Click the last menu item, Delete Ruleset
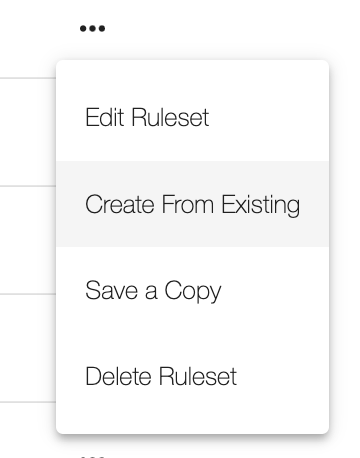 [x=193, y=376]
